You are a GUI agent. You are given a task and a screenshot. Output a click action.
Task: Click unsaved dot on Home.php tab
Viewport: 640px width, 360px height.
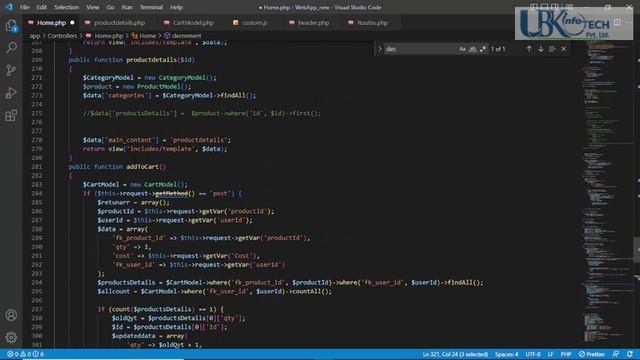click(73, 23)
